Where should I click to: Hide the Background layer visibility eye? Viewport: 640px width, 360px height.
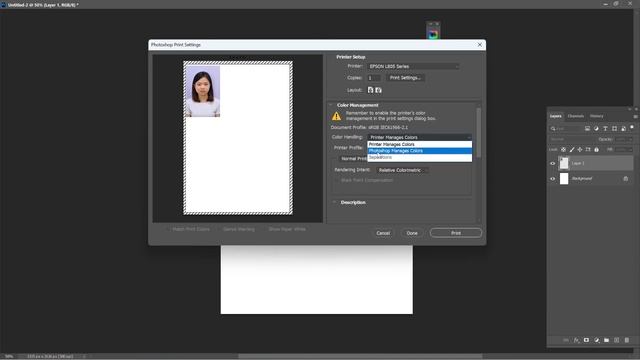coord(553,179)
